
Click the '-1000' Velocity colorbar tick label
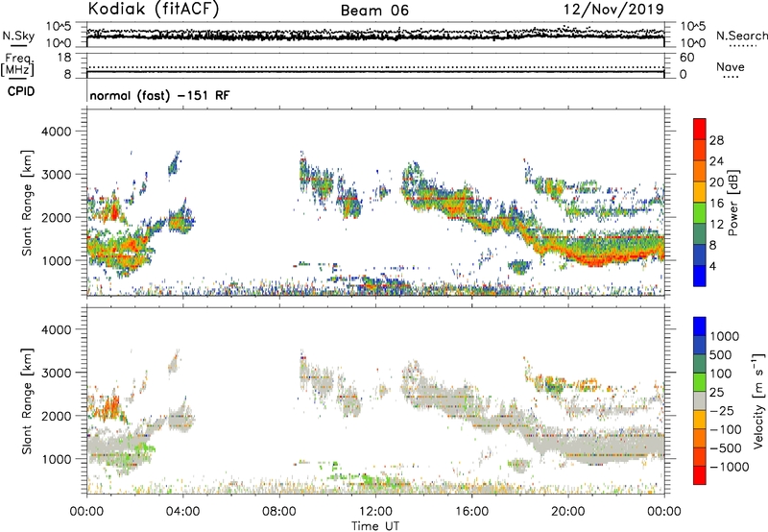(x=730, y=467)
